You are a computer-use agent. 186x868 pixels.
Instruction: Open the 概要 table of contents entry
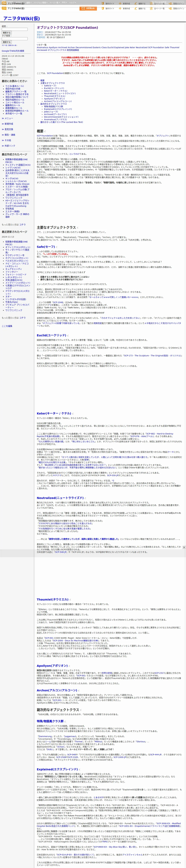pyautogui.click(x=43, y=81)
